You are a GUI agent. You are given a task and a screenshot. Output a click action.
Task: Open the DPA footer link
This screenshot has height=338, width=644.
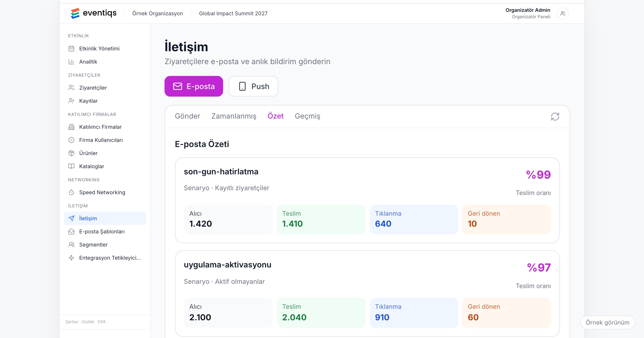tap(102, 322)
